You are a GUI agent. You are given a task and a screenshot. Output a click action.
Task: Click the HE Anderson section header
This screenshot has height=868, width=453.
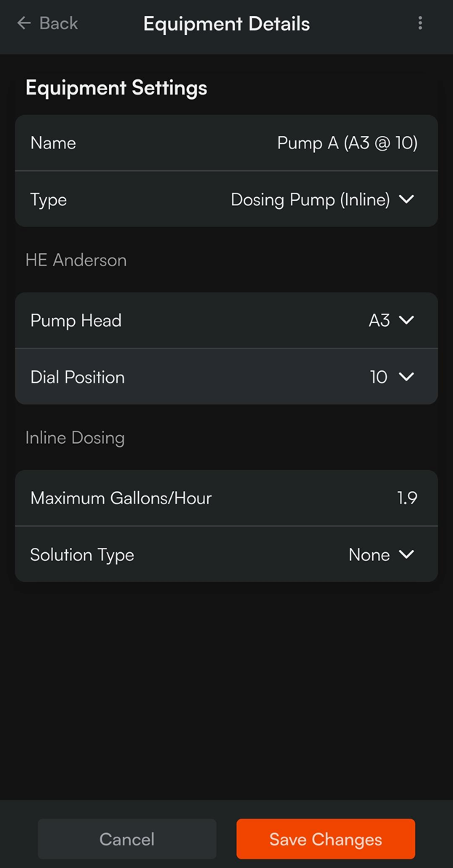(x=76, y=260)
